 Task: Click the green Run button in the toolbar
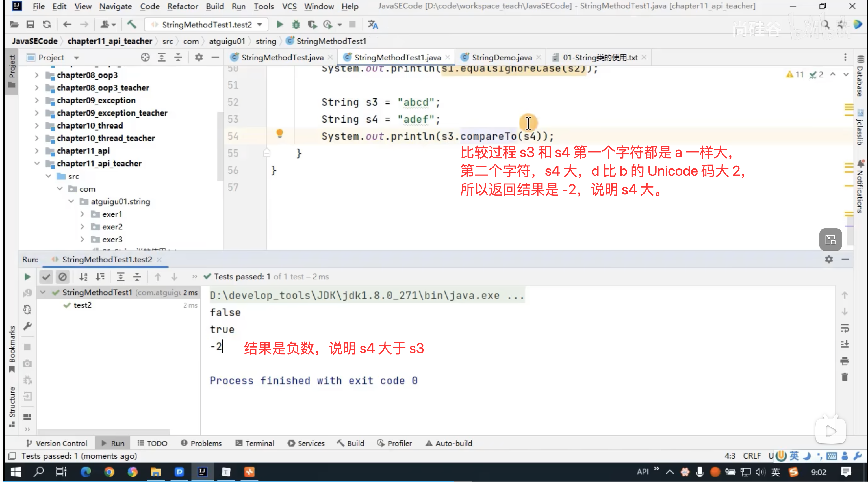click(279, 25)
